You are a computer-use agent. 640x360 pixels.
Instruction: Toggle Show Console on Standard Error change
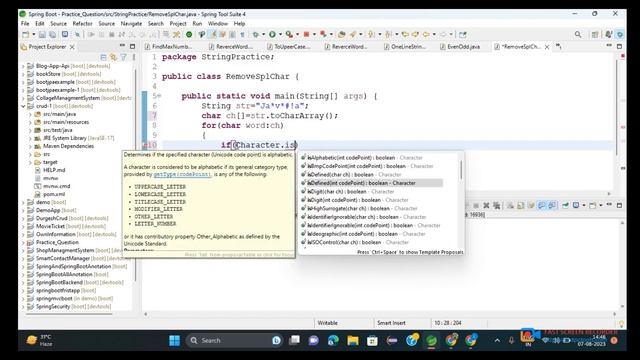(x=552, y=205)
